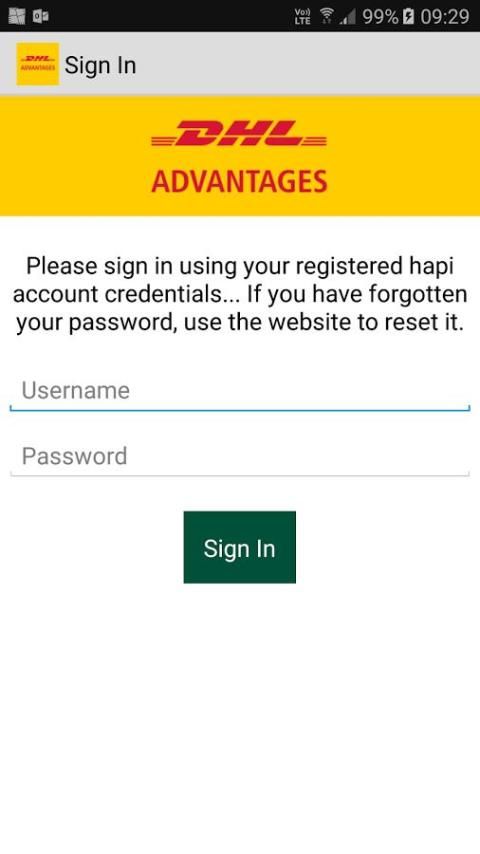Screen dimensions: 480x854
Task: Tap the VoLTE indicator icon
Action: coord(302,16)
